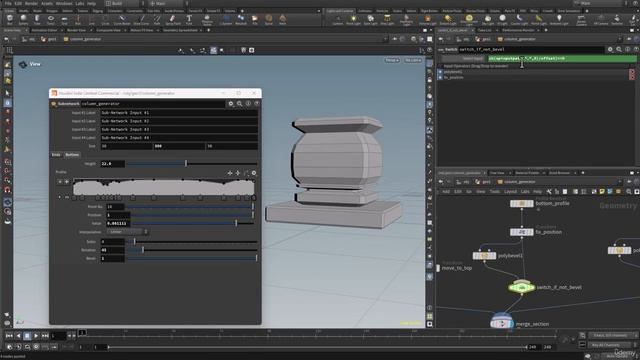
Task: Switch to the Render View tab
Action: tap(76, 30)
